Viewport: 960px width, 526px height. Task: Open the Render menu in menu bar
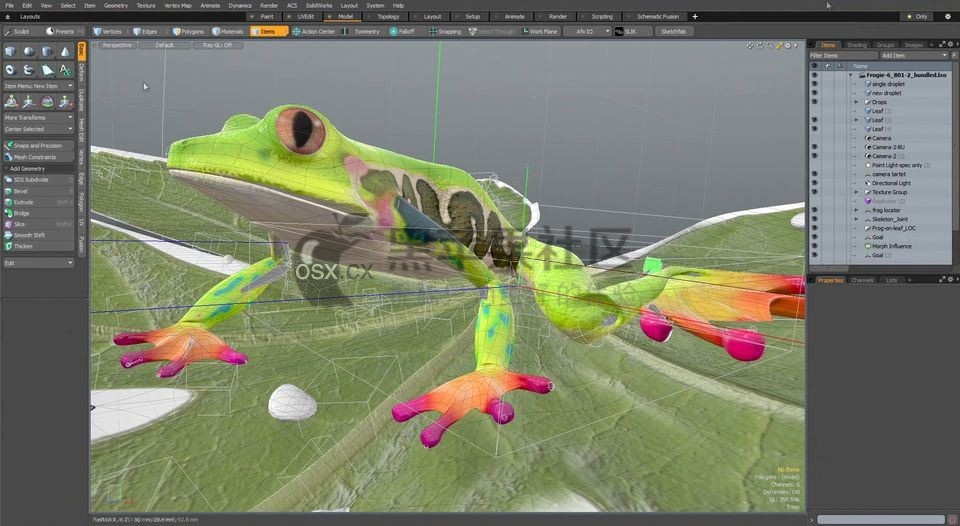point(269,6)
